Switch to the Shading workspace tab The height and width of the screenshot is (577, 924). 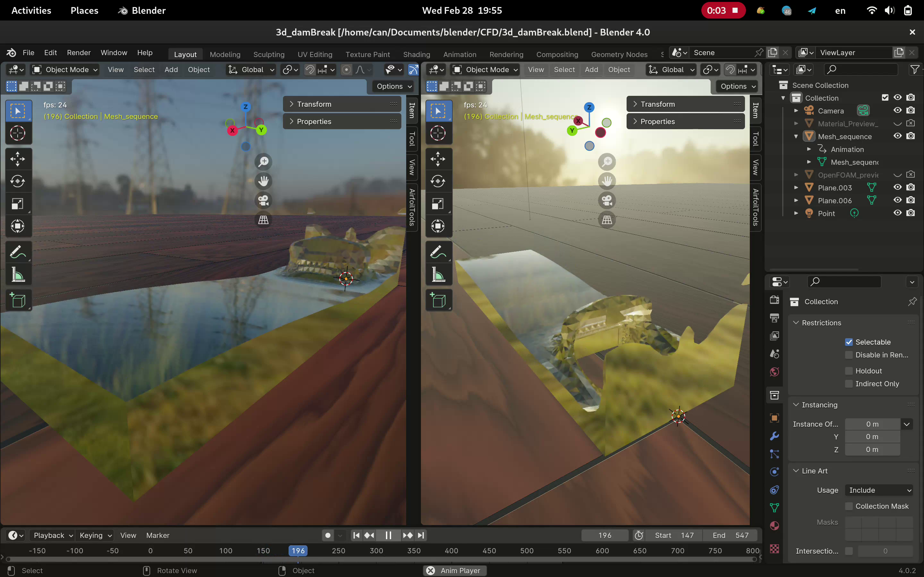[x=416, y=54]
